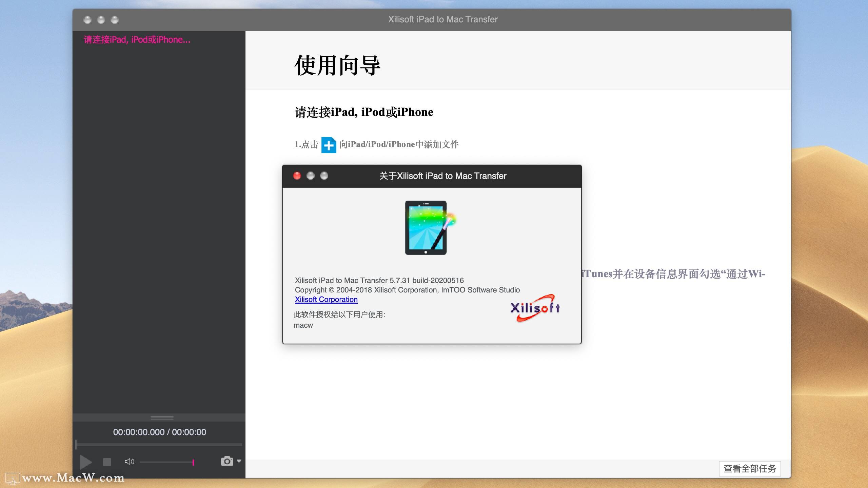The height and width of the screenshot is (488, 868).
Task: Open the Xilisoft Corporation link
Action: pos(326,300)
